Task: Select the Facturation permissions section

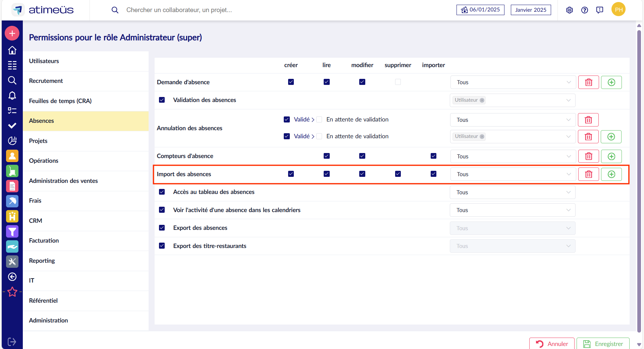Action: (44, 241)
